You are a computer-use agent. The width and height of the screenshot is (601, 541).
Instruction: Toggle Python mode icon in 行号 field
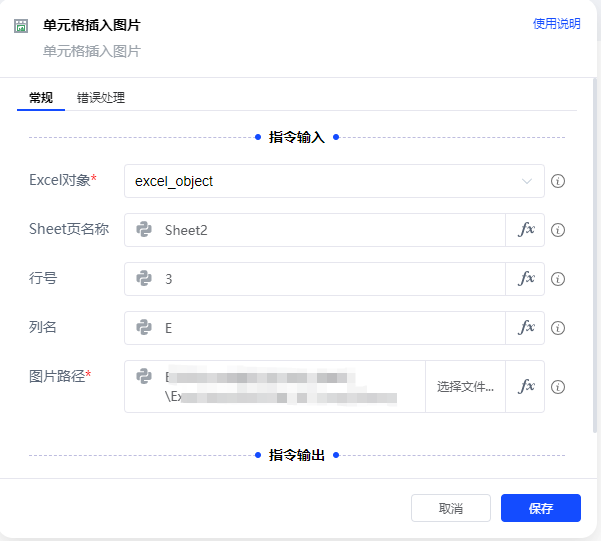(144, 279)
